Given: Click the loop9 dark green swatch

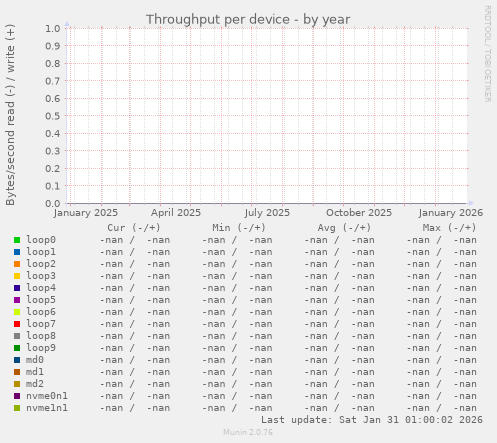Looking at the screenshot, I should (x=17, y=348).
